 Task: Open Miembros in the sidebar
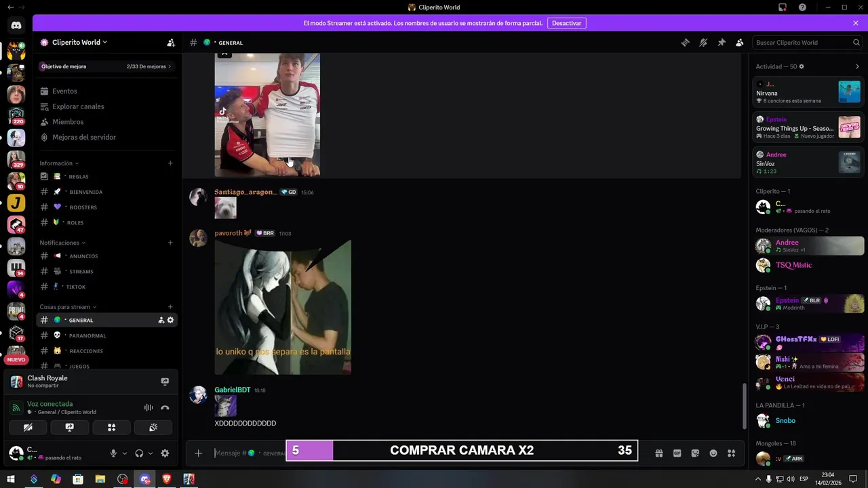(x=106, y=122)
